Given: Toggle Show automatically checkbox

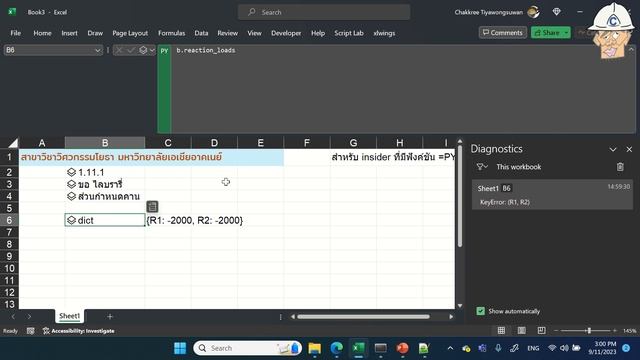Looking at the screenshot, I should [480, 311].
